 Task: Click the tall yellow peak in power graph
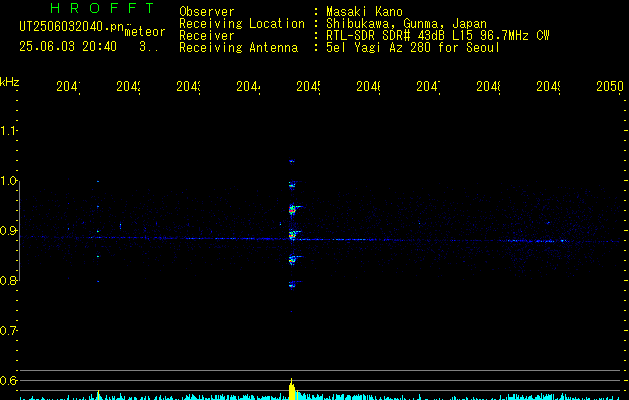pyautogui.click(x=292, y=389)
